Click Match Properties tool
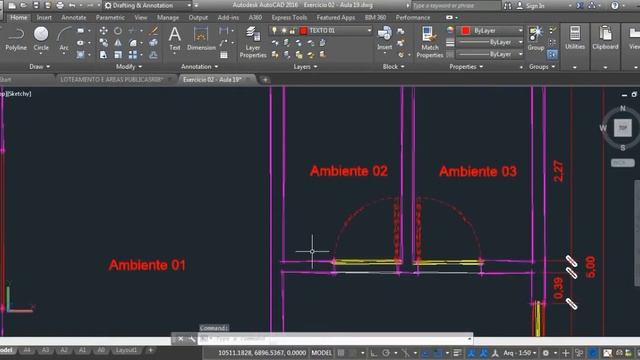 tap(429, 42)
